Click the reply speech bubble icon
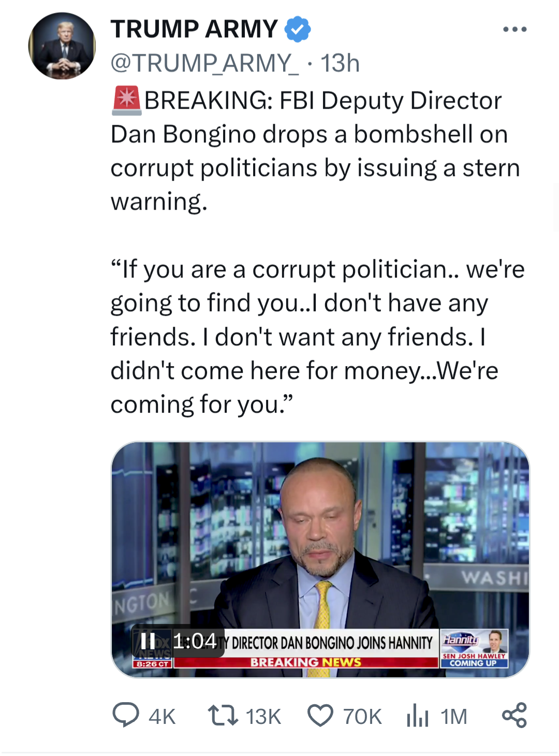 (x=126, y=716)
